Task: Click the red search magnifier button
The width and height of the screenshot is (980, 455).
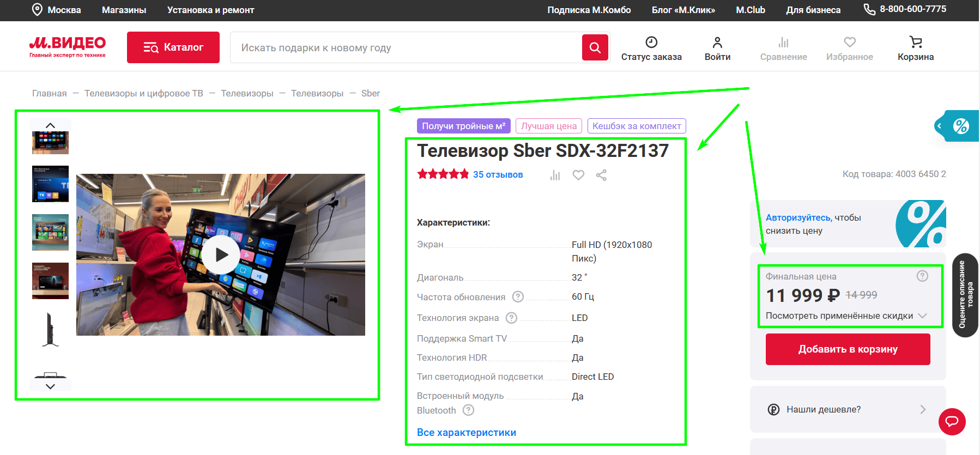Action: tap(595, 47)
